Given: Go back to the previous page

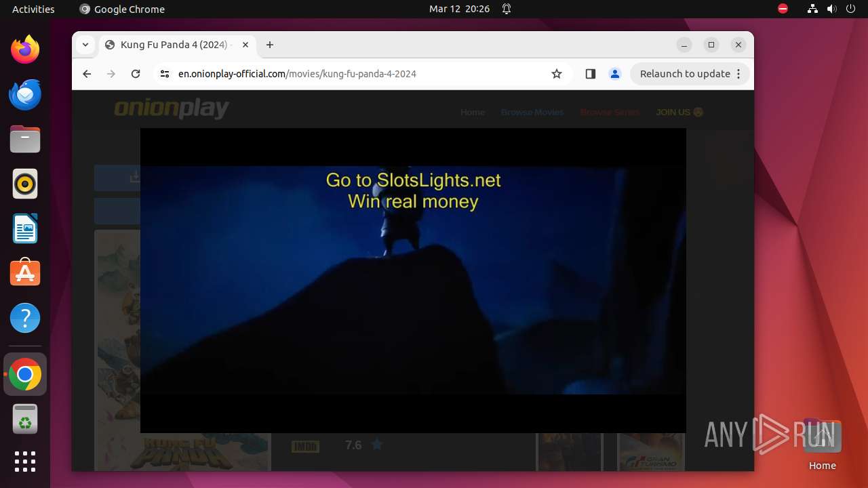Looking at the screenshot, I should [x=87, y=74].
